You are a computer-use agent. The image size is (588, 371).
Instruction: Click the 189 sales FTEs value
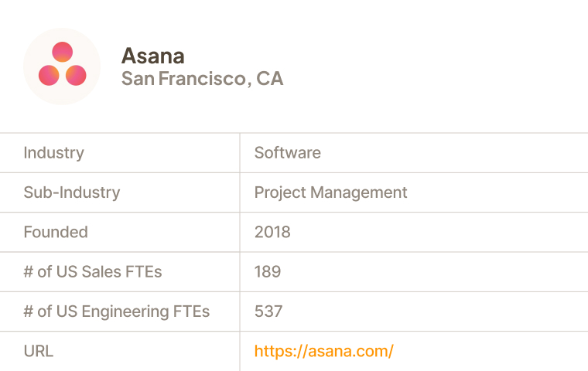(268, 272)
